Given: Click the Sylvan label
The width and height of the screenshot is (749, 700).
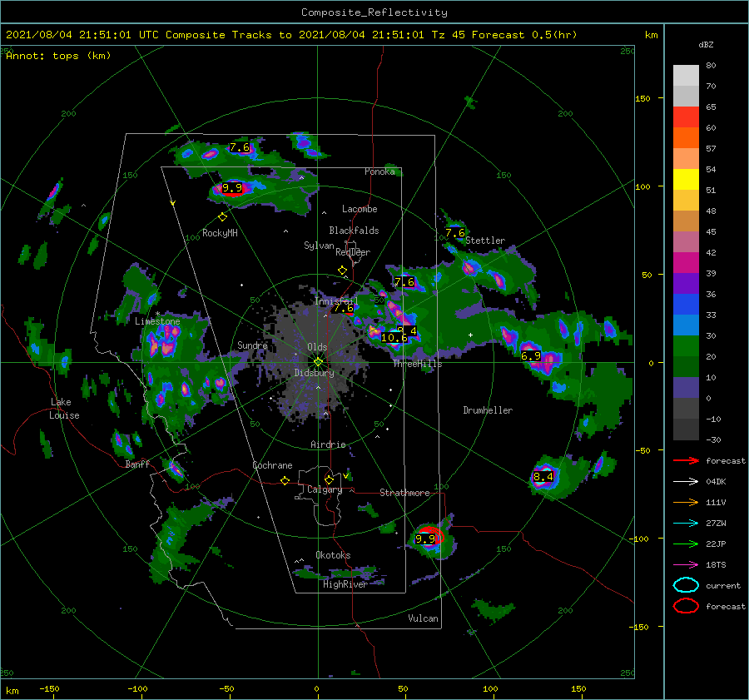Looking at the screenshot, I should tap(319, 246).
